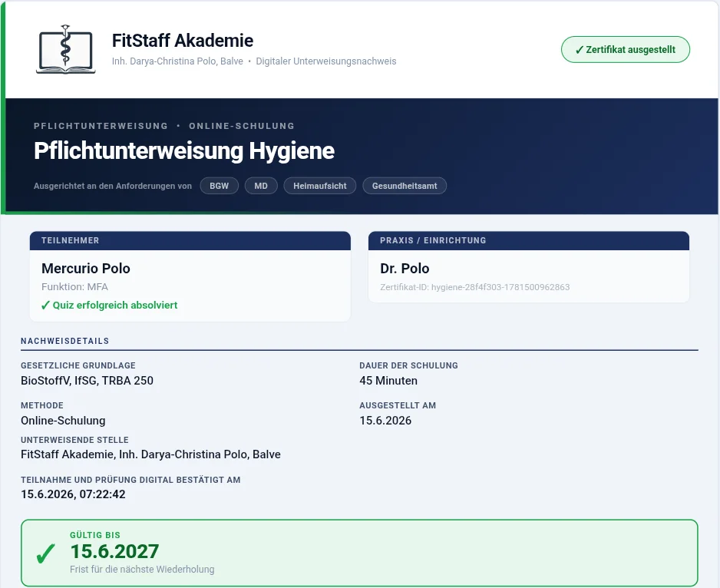This screenshot has height=588, width=720.
Task: Click 'TEILNAHME UND PRÜFUNG DIGITAL BESTÄTIGT AM' label
Action: (x=130, y=480)
